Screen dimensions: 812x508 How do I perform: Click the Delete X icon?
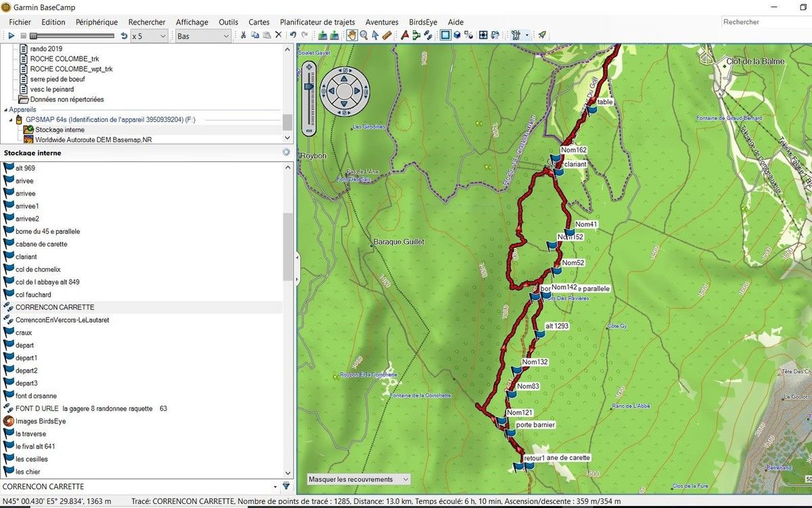[x=278, y=36]
